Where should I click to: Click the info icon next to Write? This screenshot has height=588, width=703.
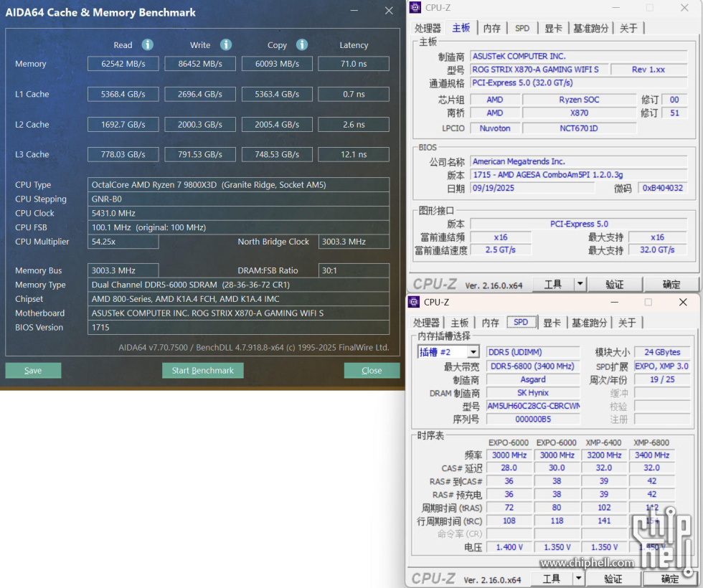(x=225, y=44)
